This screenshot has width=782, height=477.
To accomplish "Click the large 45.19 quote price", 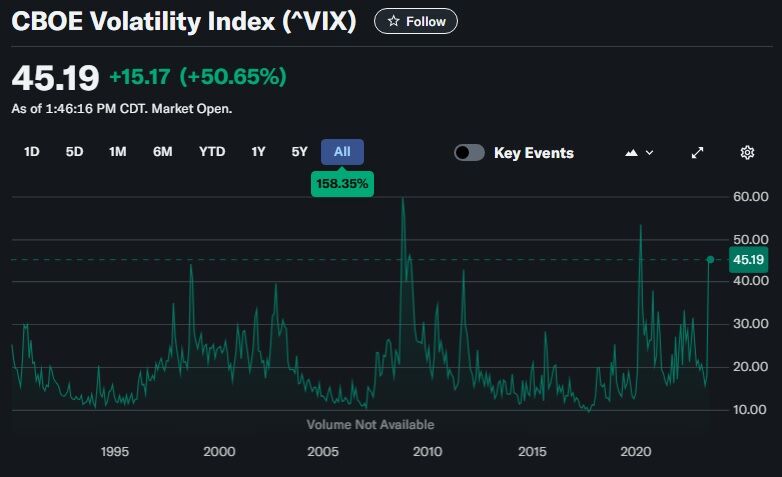I will 55,78.
